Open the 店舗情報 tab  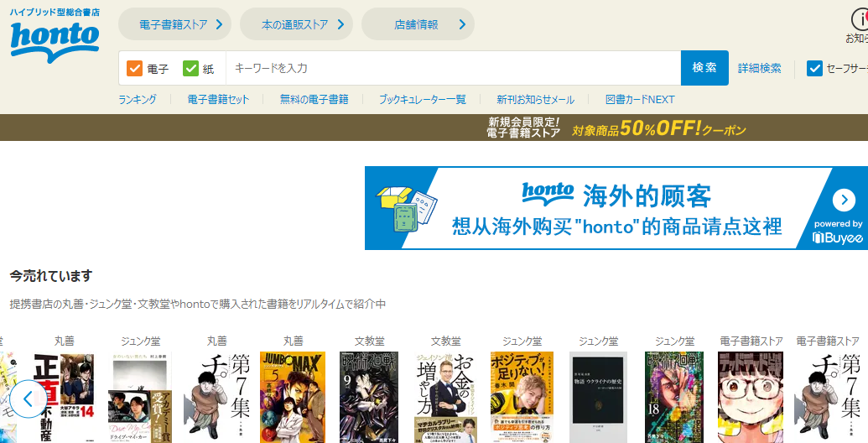[418, 24]
